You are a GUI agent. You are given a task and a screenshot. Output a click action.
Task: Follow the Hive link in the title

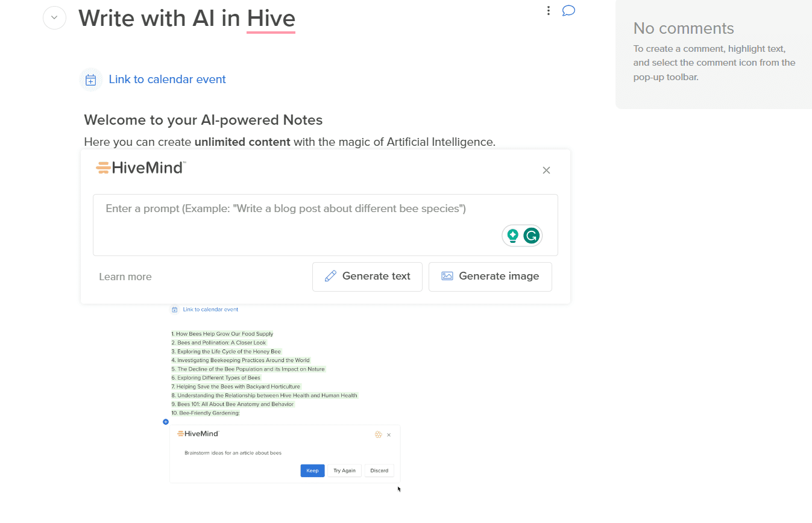point(271,17)
